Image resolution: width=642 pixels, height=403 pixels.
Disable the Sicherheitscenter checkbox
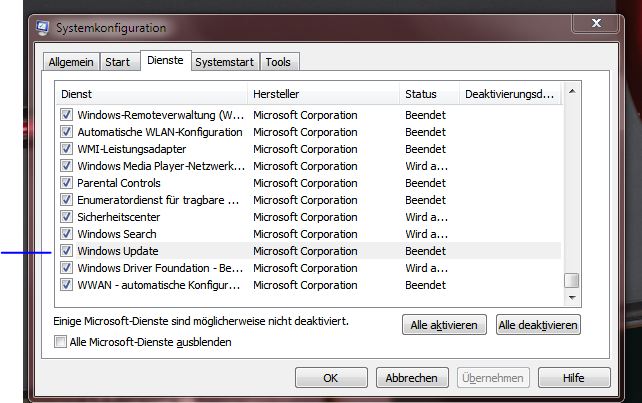pyautogui.click(x=66, y=217)
